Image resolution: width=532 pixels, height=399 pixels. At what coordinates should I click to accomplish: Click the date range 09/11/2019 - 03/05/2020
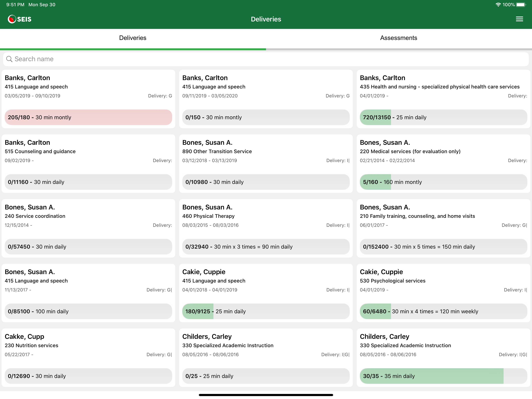pos(210,96)
